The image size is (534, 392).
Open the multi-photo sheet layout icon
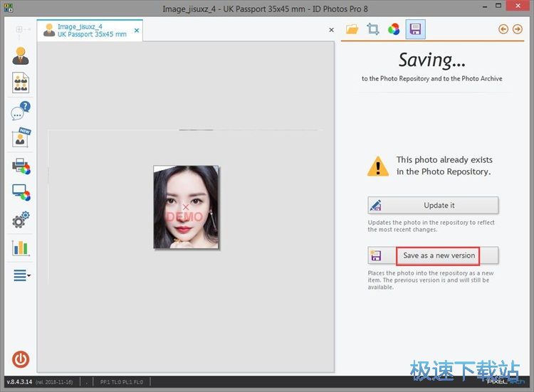(x=21, y=83)
